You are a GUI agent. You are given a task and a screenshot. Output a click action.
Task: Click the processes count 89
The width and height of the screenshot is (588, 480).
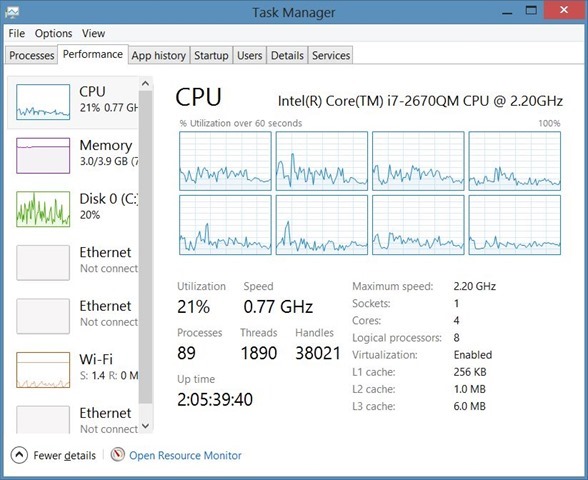coord(186,353)
